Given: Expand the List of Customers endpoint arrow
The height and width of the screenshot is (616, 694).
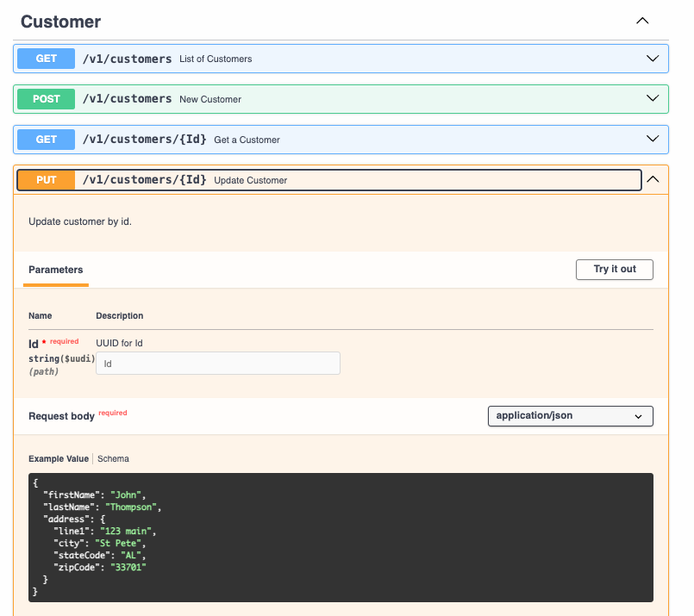Looking at the screenshot, I should coord(653,59).
